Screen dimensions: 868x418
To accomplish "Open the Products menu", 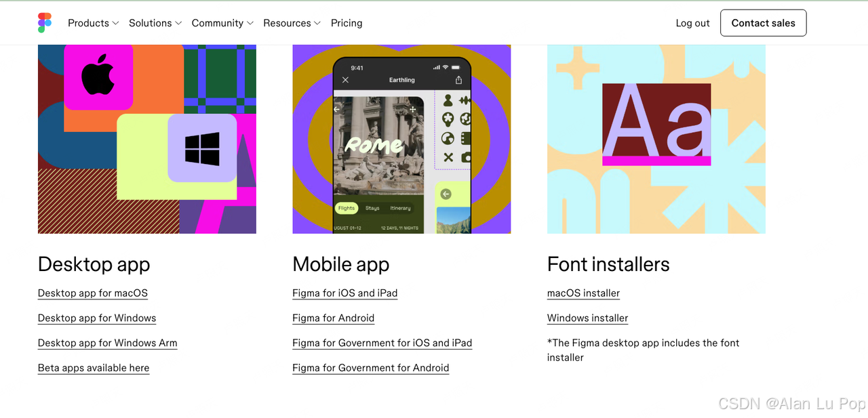I will click(94, 23).
